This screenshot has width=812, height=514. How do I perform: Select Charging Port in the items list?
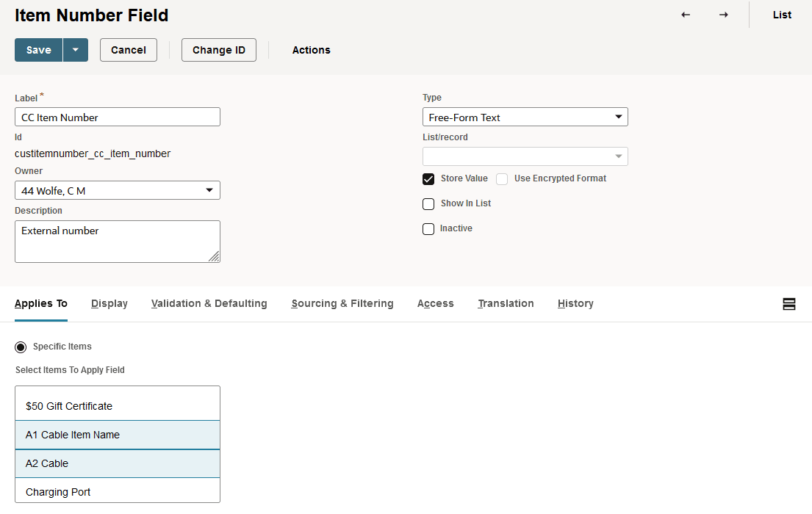(x=118, y=491)
